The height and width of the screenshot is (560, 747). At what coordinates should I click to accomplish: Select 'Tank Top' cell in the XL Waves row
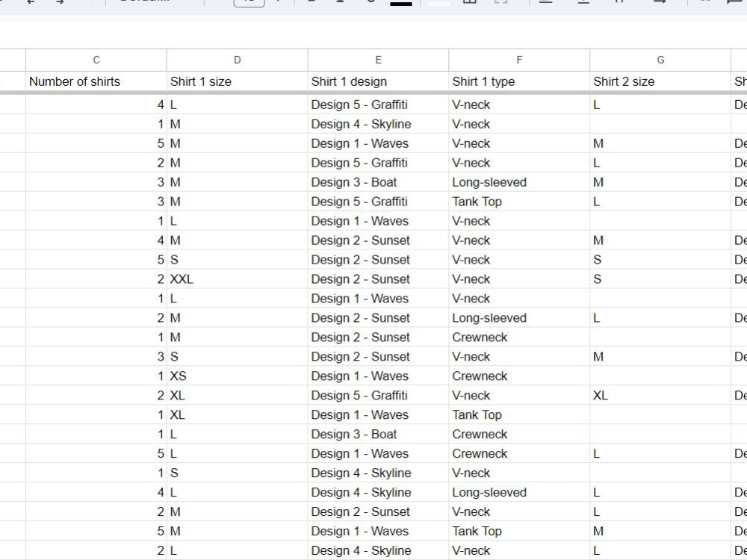(x=519, y=414)
